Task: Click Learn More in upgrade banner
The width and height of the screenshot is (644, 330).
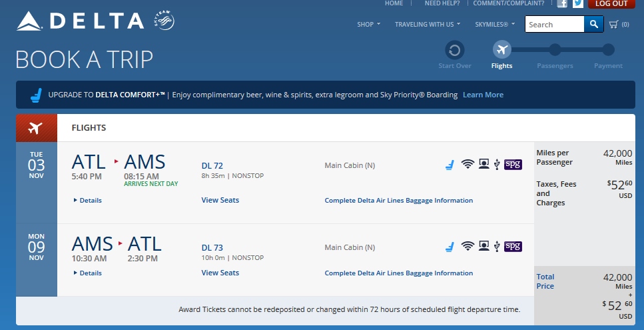Action: click(483, 95)
